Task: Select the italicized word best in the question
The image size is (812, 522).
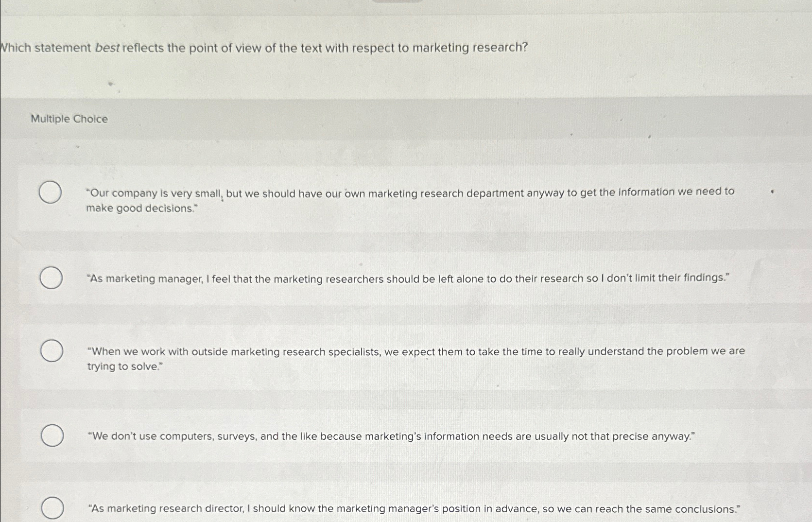Action: (x=106, y=48)
